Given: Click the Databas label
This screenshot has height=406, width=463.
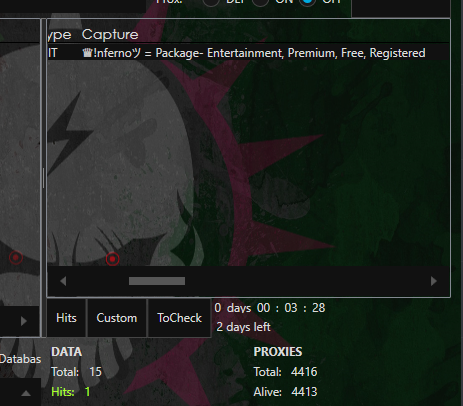Looking at the screenshot, I should point(20,359).
